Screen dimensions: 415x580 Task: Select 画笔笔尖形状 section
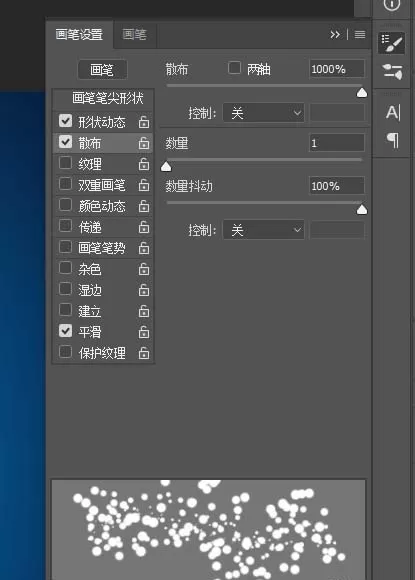click(x=107, y=98)
